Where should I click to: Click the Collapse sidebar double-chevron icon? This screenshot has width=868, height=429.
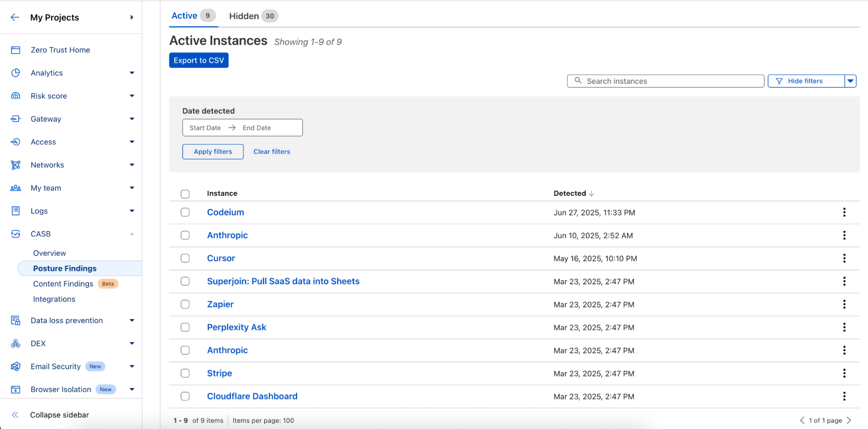point(15,415)
